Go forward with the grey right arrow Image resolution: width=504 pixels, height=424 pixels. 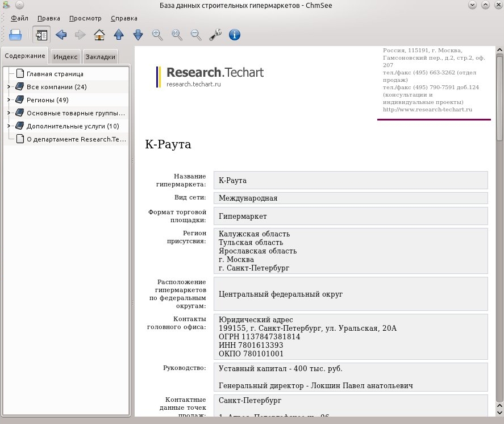tap(80, 35)
